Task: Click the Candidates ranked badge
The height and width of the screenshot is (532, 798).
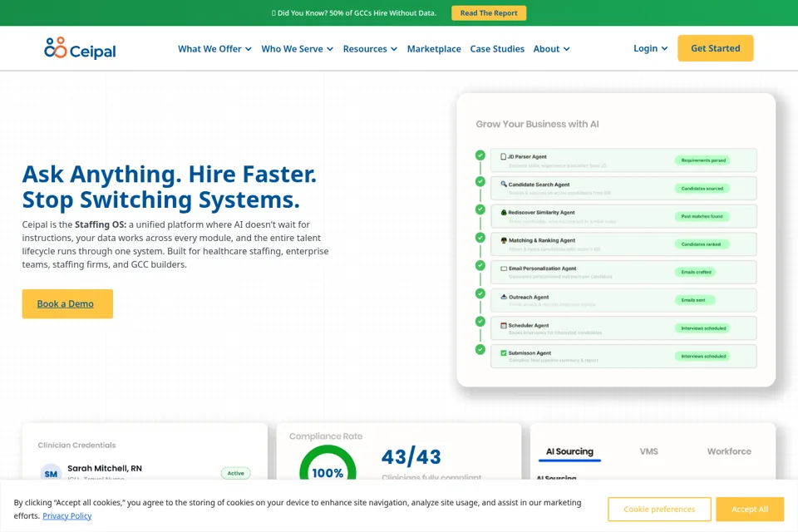Action: pos(701,244)
